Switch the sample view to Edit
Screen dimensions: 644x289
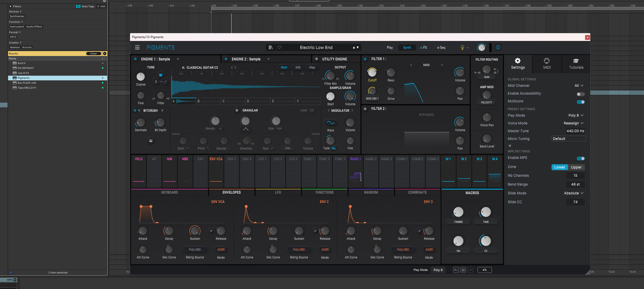pyautogui.click(x=298, y=67)
